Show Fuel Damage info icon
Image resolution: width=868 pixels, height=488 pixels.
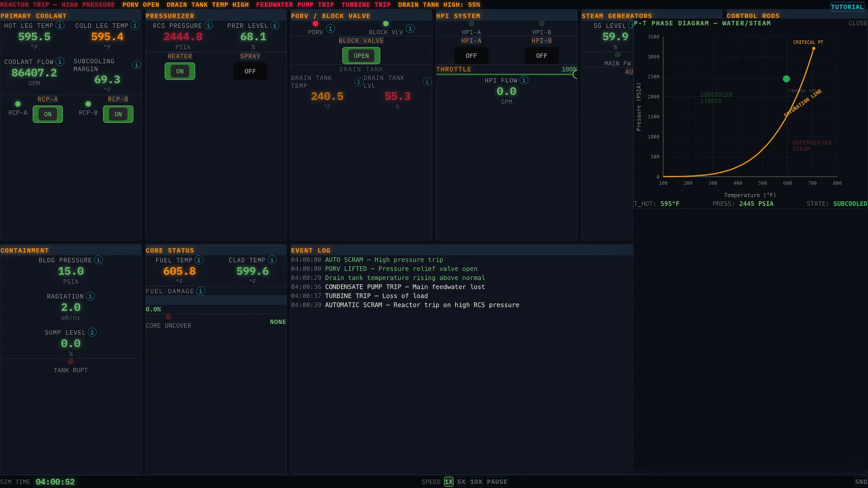(201, 291)
